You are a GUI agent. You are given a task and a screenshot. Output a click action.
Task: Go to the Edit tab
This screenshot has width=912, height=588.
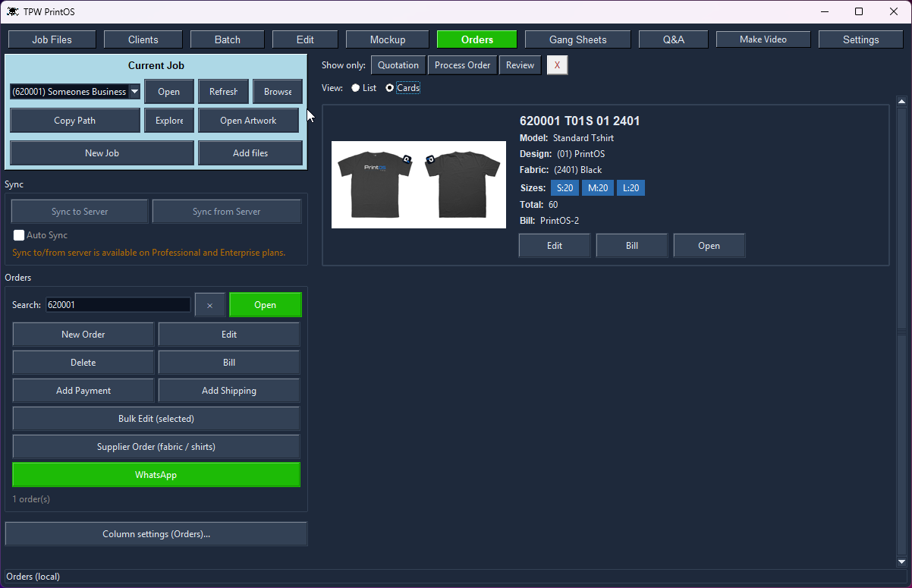(305, 39)
